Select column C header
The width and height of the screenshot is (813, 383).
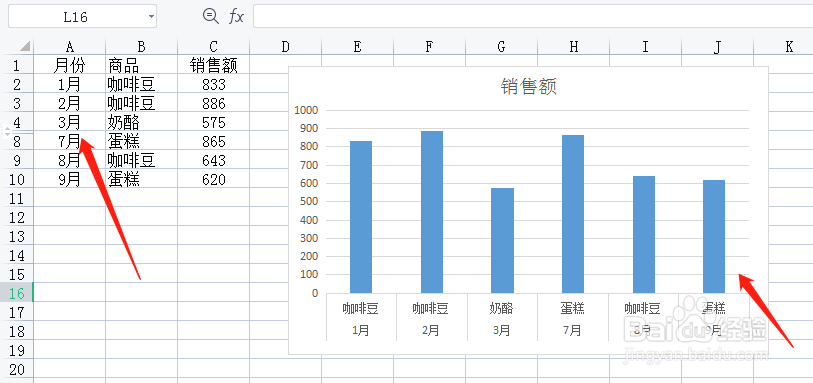pyautogui.click(x=214, y=47)
